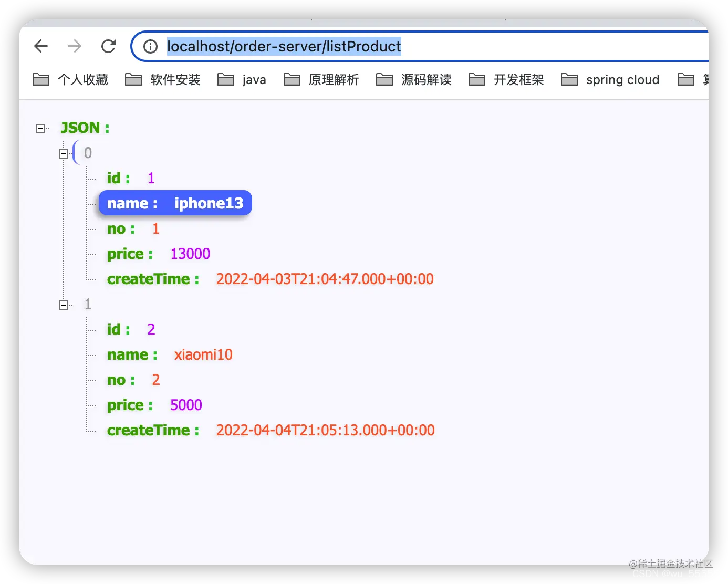Click the createTime value 2022-04-04T21:05:13.000+00:00
Viewport: 728px width, 584px height.
pos(326,430)
